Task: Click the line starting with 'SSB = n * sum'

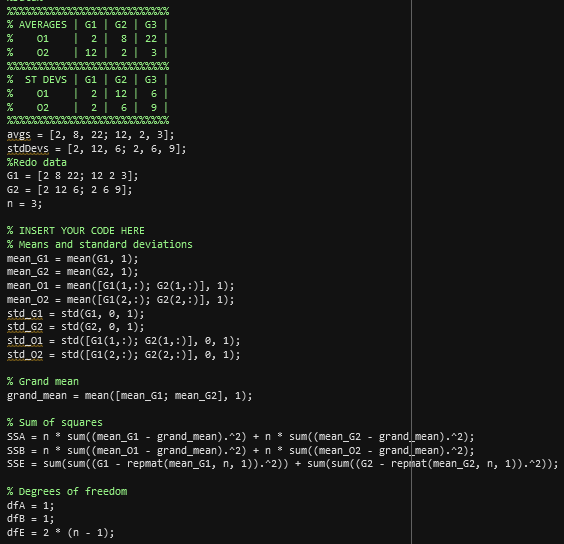Action: [241, 451]
